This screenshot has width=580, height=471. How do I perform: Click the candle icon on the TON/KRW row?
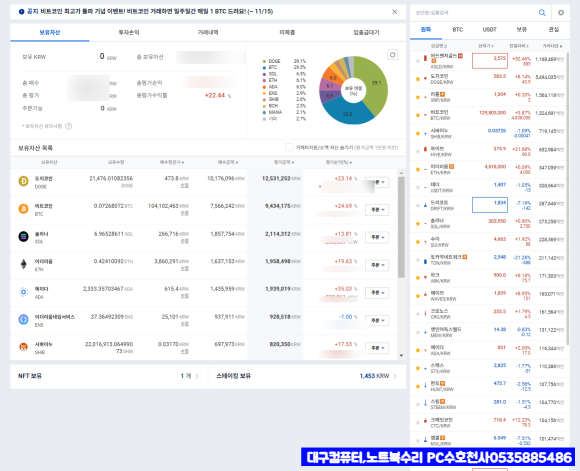425,261
